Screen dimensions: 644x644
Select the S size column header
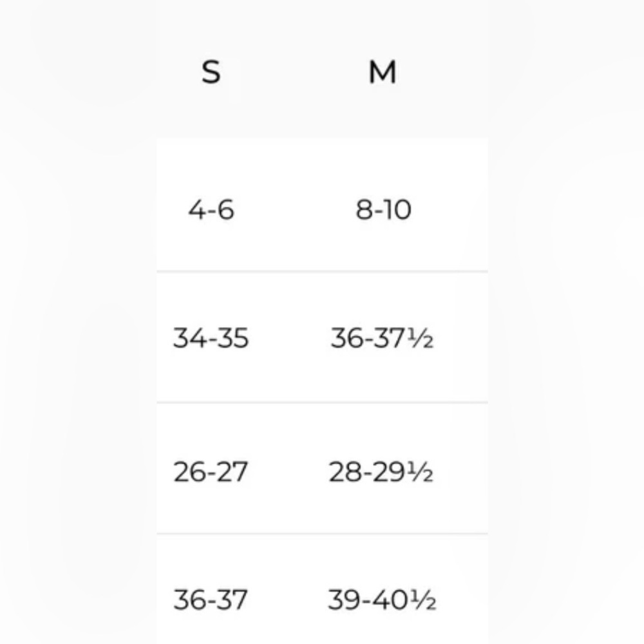(211, 72)
